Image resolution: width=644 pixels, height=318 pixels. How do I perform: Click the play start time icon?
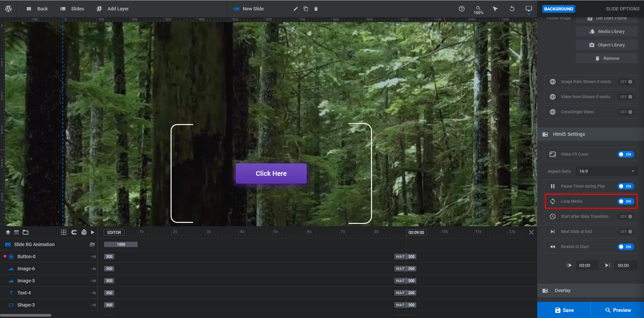[x=569, y=265]
